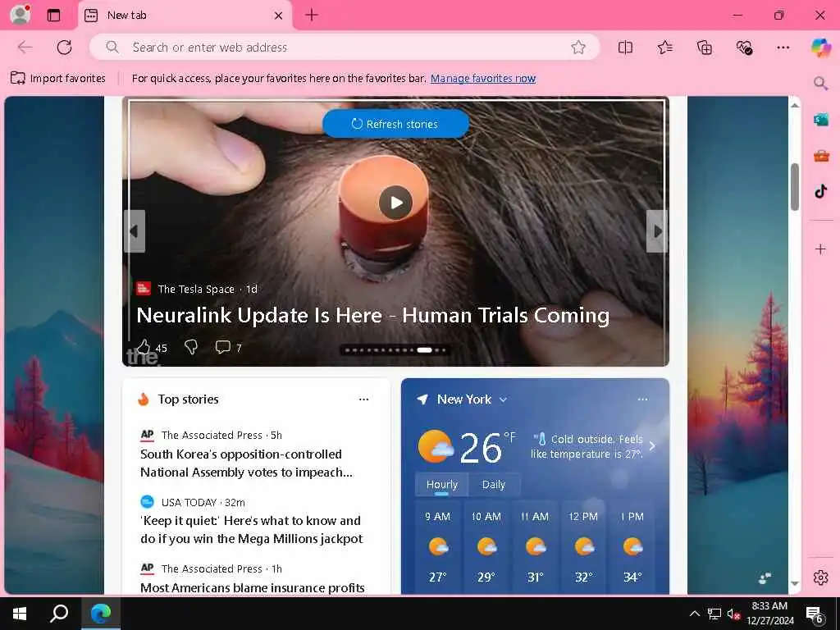
Task: Open the Copilot icon
Action: tap(820, 47)
